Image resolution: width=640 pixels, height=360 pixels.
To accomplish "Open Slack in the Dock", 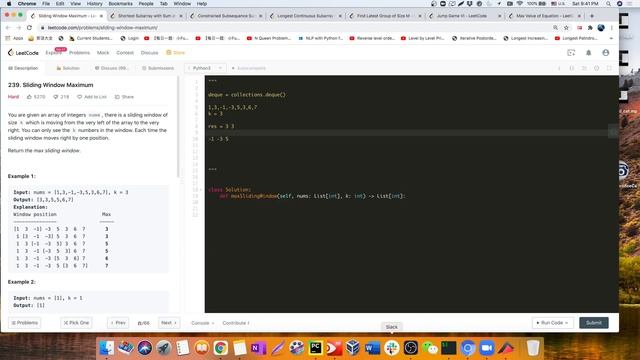I will click(x=391, y=348).
